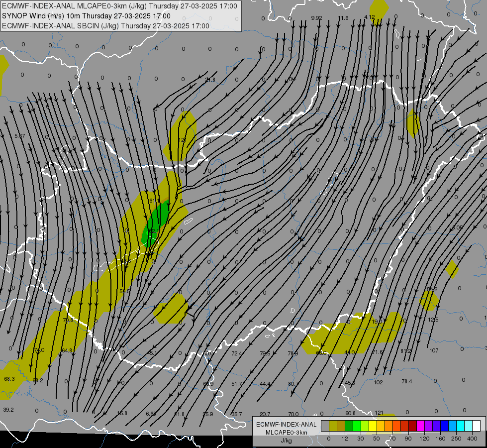The image size is (487, 448).
Task: Click the map value 39.2
Action: (8, 410)
